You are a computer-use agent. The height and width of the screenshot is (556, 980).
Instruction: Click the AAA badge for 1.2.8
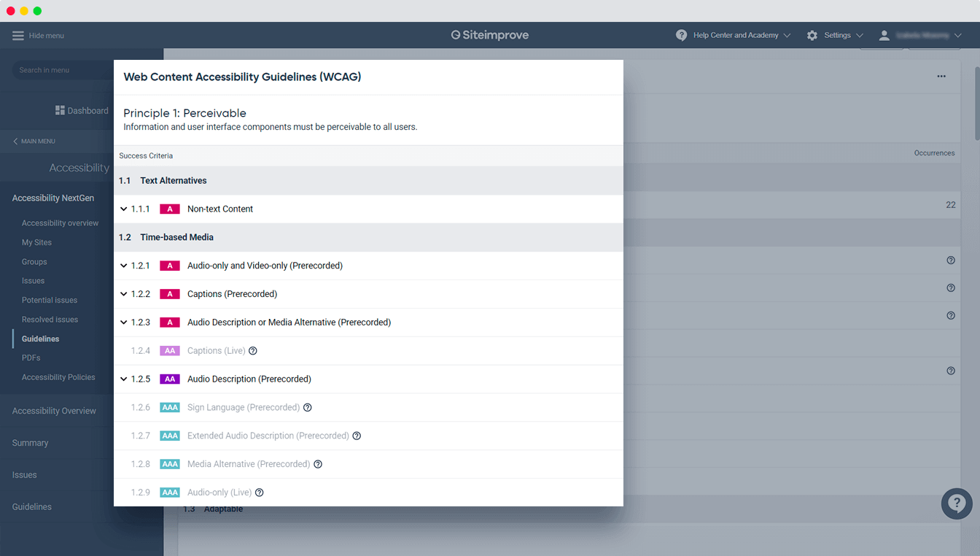click(x=170, y=465)
